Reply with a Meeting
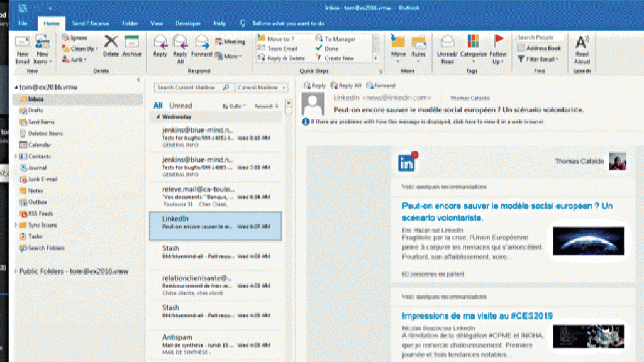Viewport: 644px width, 362px height. tap(230, 41)
